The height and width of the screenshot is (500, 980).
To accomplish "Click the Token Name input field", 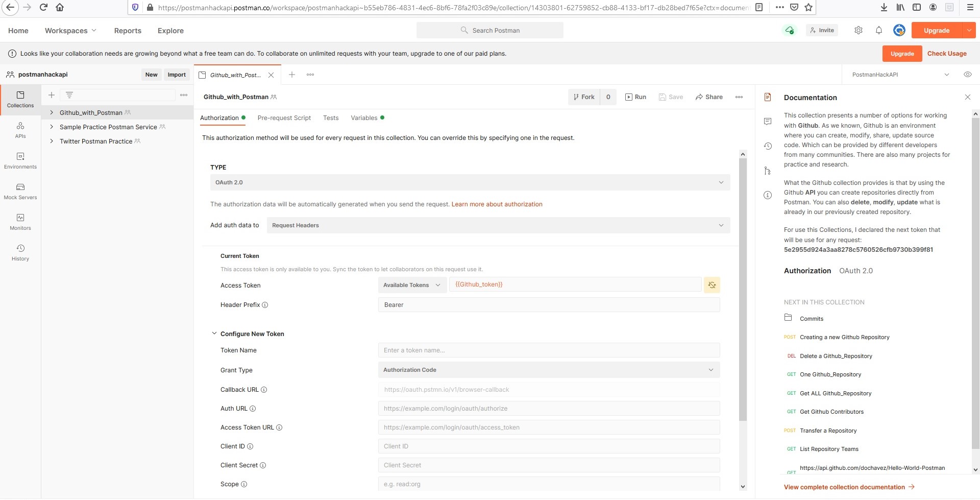I will click(x=549, y=350).
